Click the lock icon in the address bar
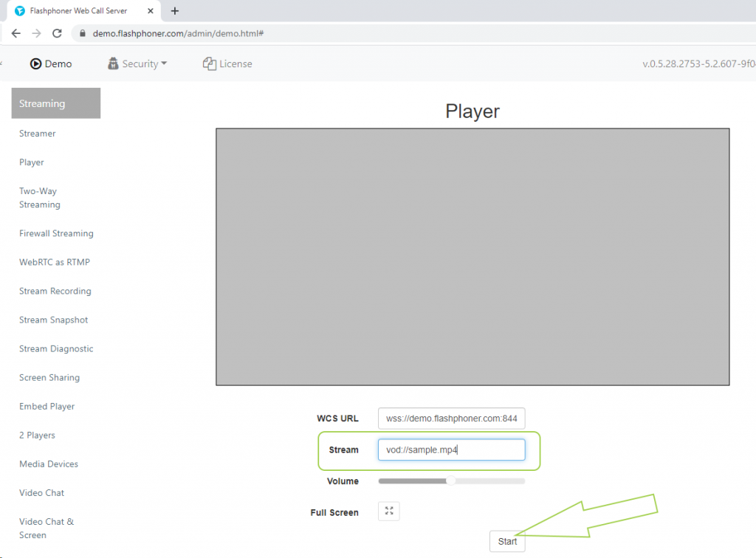756x558 pixels. (x=83, y=33)
